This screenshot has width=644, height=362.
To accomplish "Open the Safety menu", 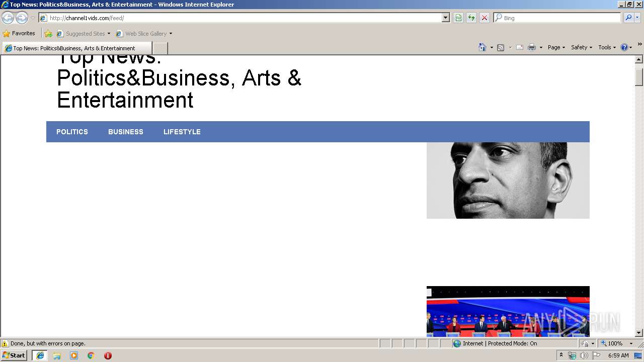I will point(582,47).
